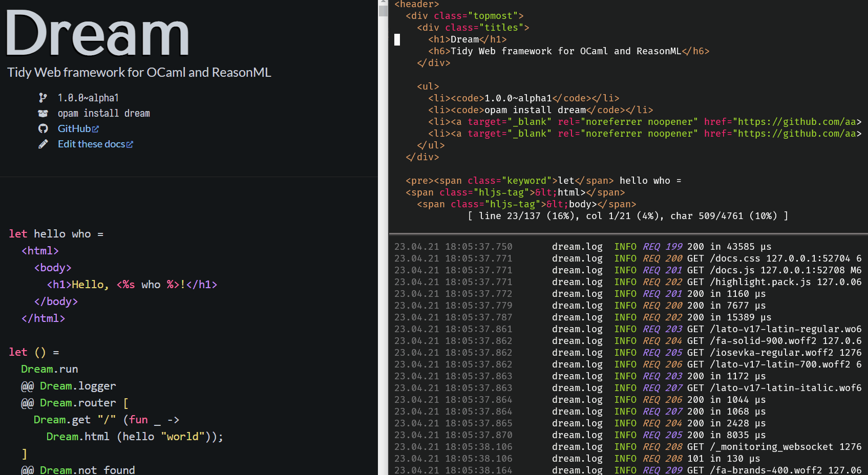Click the Dream.html (hello "world")); line
Image resolution: width=868 pixels, height=475 pixels.
tap(135, 437)
